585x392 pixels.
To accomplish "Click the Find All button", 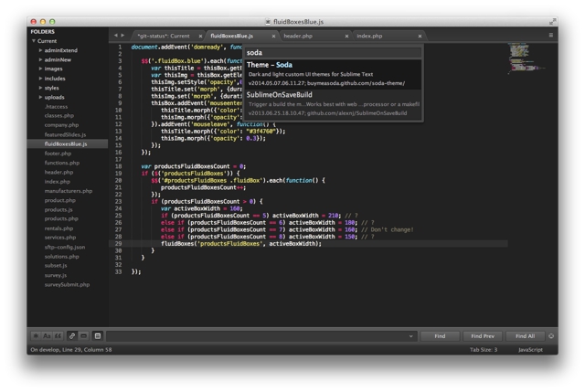I will 526,336.
